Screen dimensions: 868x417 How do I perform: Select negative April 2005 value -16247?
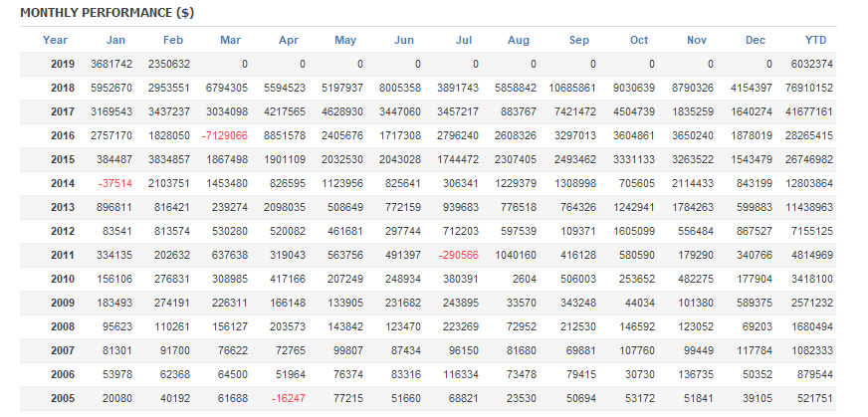285,399
